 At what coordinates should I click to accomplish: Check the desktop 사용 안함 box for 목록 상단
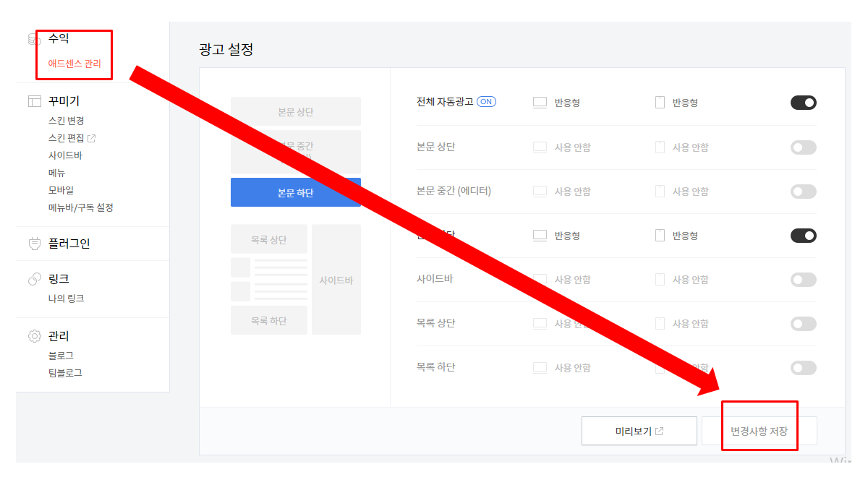point(540,323)
